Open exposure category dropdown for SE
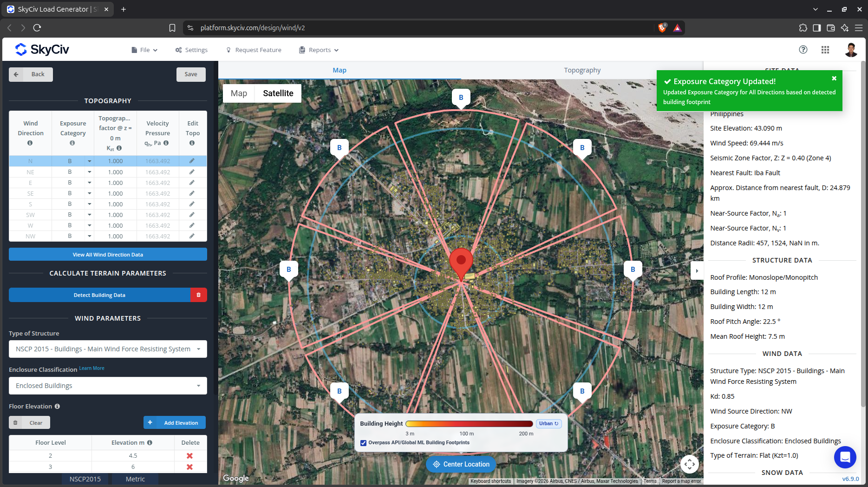868x487 pixels. [x=89, y=193]
